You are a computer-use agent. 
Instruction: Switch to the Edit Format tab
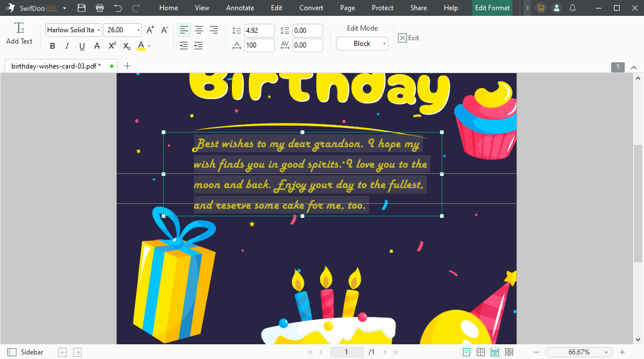(493, 8)
